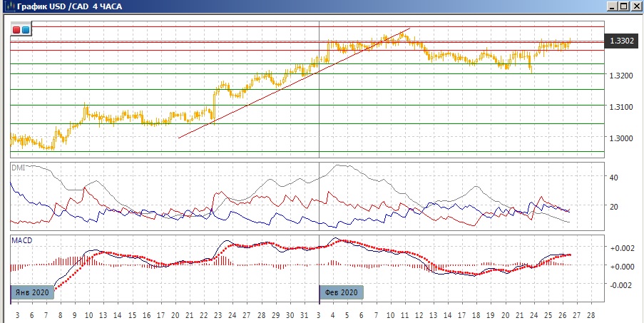The width and height of the screenshot is (644, 323).
Task: Click the chart icon in the title bar
Action: point(8,6)
